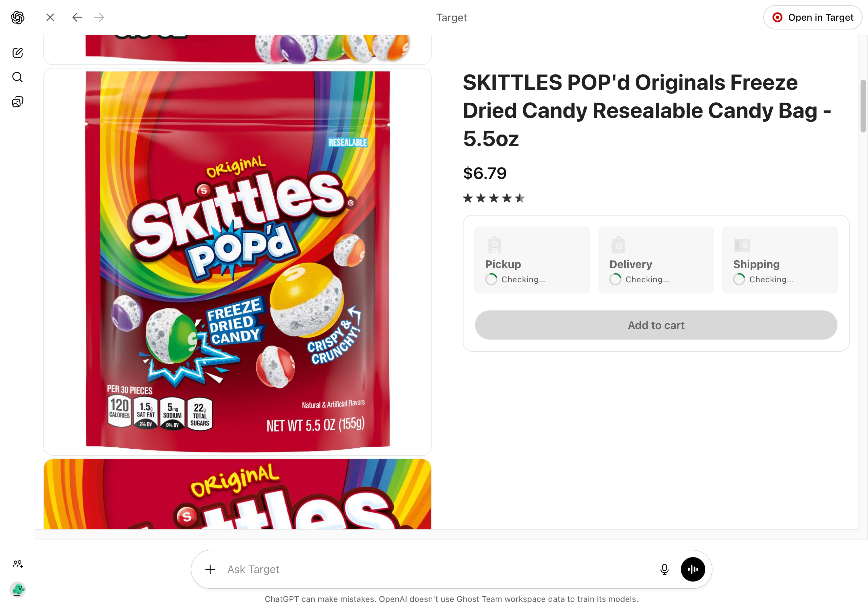Open the image library icon in sidebar

pyautogui.click(x=17, y=102)
